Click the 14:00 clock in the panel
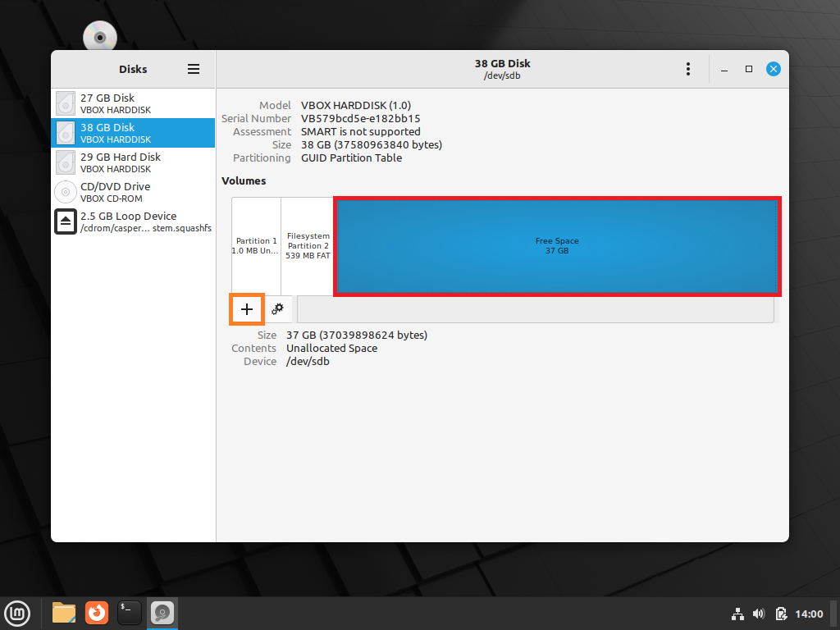Viewport: 840px width, 630px height. (809, 614)
